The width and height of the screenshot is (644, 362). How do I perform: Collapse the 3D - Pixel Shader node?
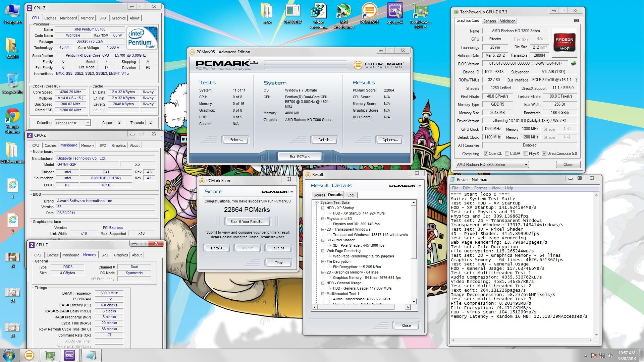(x=323, y=240)
